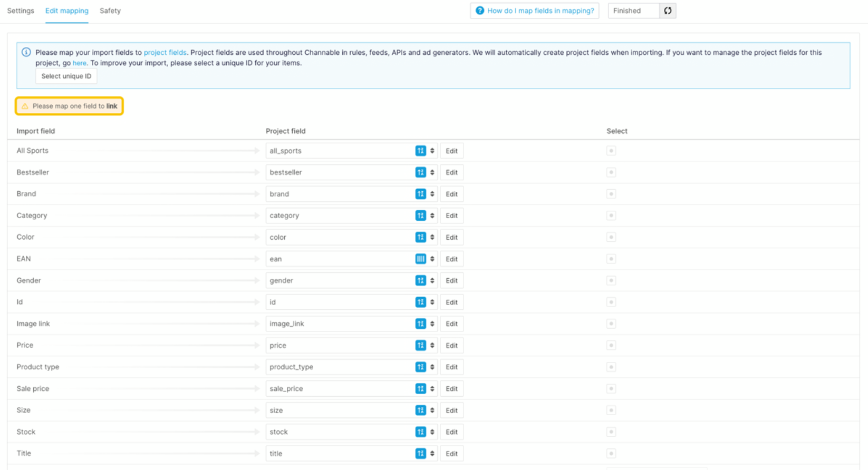This screenshot has height=470, width=868.
Task: Click the text type icon for sale_price
Action: pyautogui.click(x=420, y=388)
